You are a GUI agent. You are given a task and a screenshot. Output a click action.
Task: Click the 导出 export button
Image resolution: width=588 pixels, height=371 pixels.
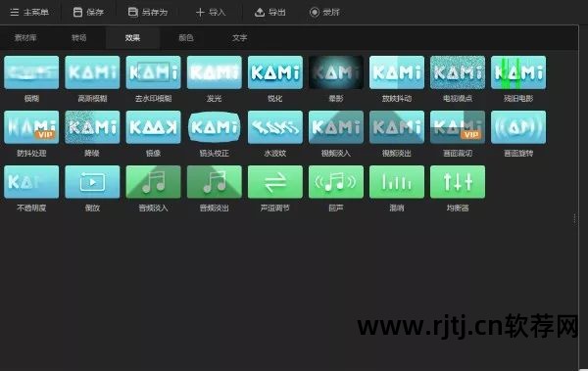coord(270,13)
